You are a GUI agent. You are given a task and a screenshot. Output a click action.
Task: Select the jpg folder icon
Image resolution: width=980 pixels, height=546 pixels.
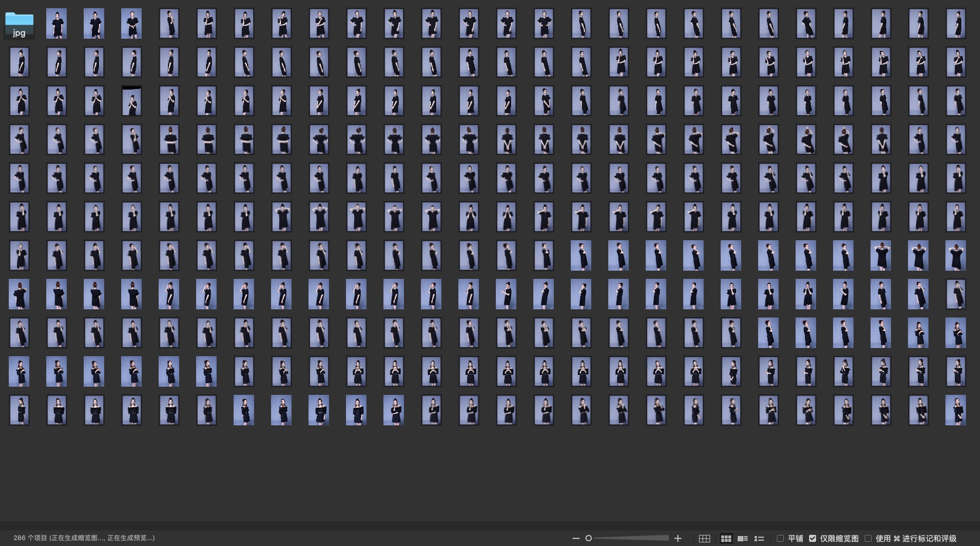[x=19, y=25]
